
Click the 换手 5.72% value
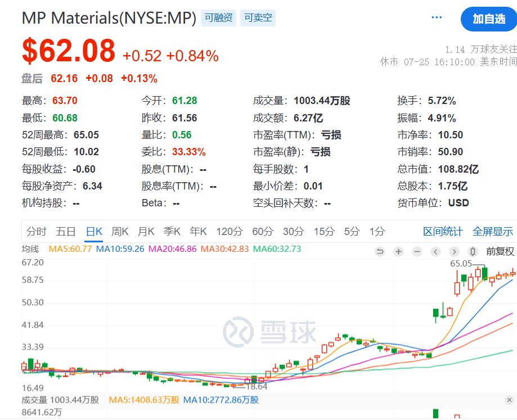(442, 101)
